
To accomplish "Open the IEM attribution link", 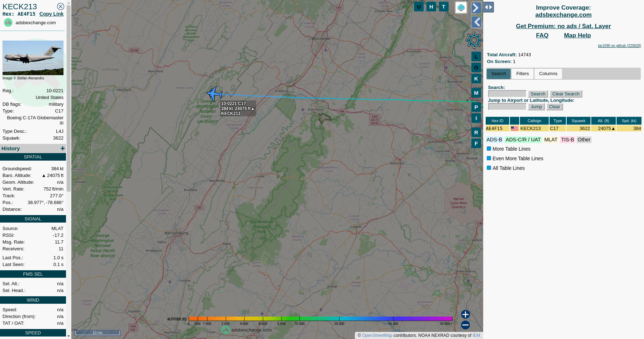I will 476,335.
